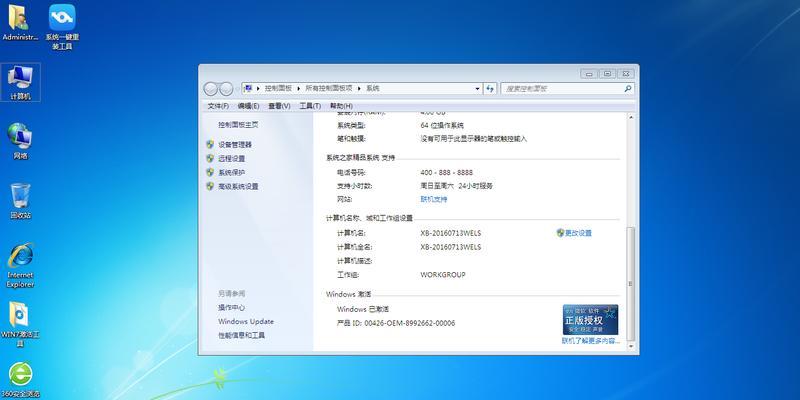Click the Back navigation arrow button
The image size is (800, 400).
[x=211, y=89]
